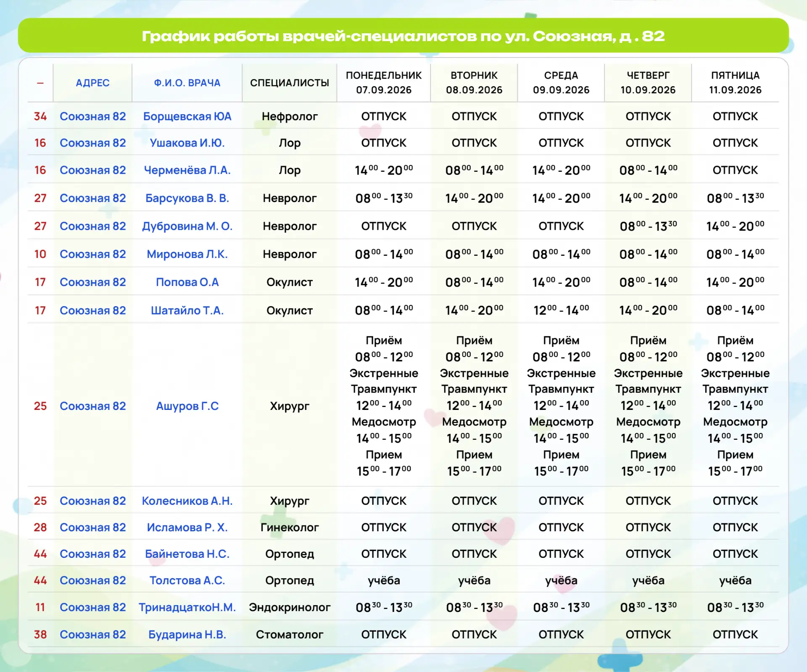Click the Нефролог specialty cell
Image resolution: width=807 pixels, height=672 pixels.
[x=290, y=116]
